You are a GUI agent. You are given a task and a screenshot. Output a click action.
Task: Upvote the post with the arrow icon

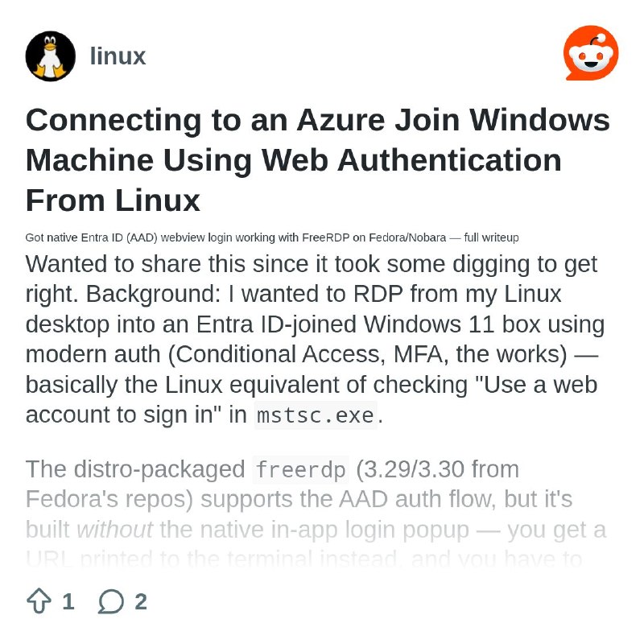point(39,601)
